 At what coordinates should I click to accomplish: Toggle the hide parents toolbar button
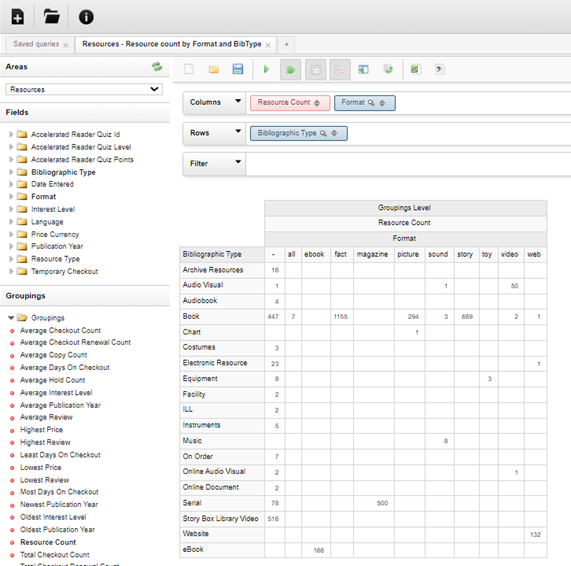tap(315, 70)
